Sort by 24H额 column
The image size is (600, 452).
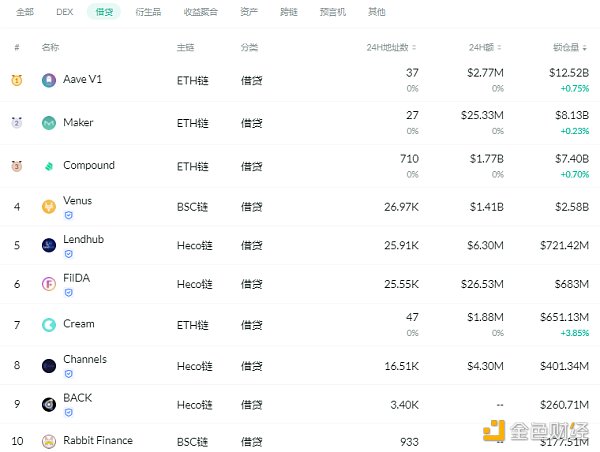pos(486,47)
